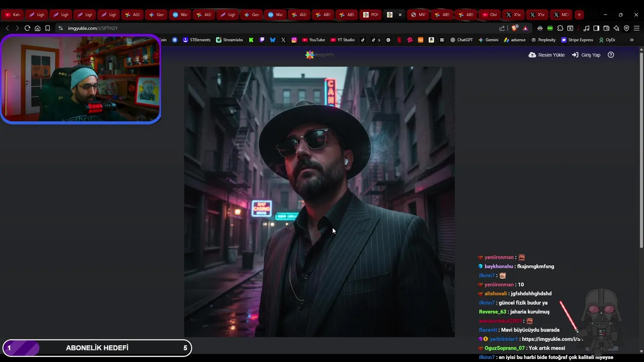Click the address bar showing imgyukle.com
This screenshot has width=644, height=362.
(x=282, y=28)
